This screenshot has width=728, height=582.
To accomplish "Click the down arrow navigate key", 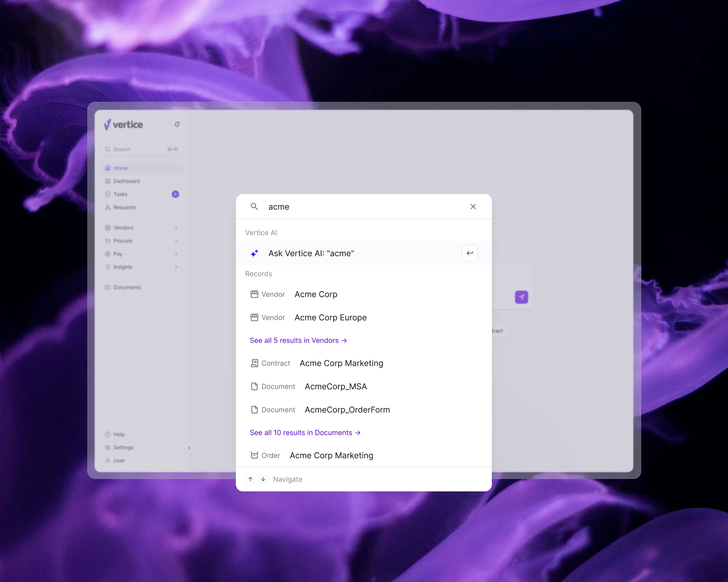I will [263, 479].
